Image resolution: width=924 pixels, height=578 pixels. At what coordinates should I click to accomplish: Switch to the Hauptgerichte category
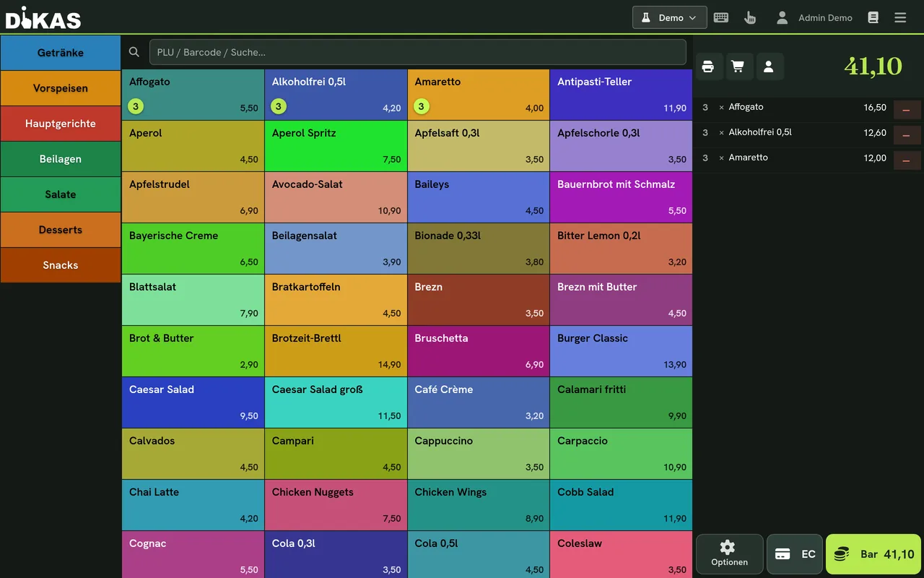pyautogui.click(x=61, y=124)
